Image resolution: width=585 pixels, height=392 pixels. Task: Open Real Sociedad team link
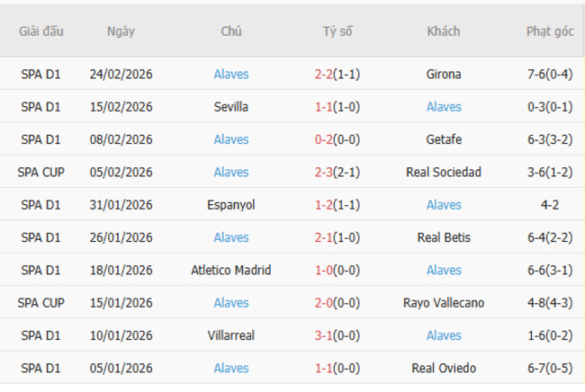click(444, 172)
